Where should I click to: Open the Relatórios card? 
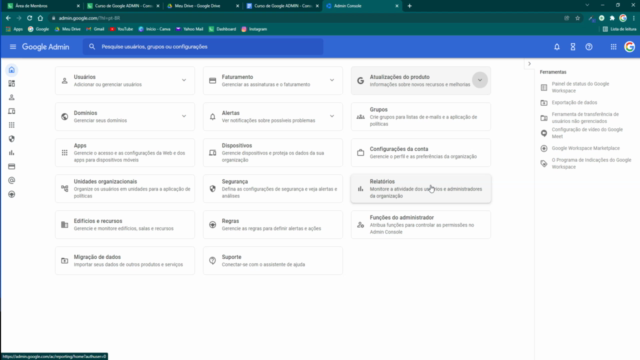click(x=421, y=189)
